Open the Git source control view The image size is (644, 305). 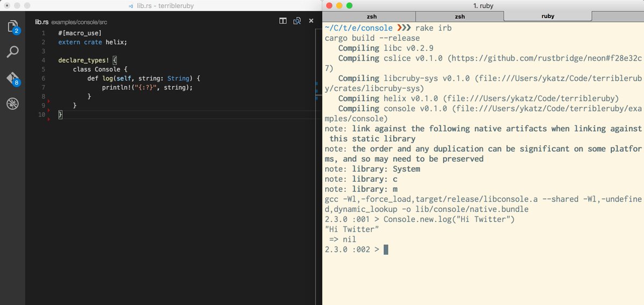[13, 78]
